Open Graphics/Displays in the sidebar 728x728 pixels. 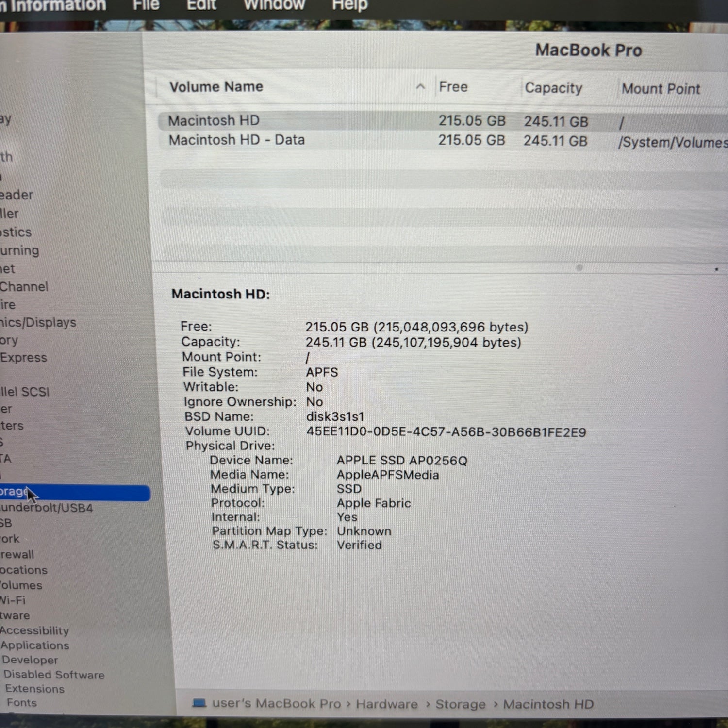[38, 322]
